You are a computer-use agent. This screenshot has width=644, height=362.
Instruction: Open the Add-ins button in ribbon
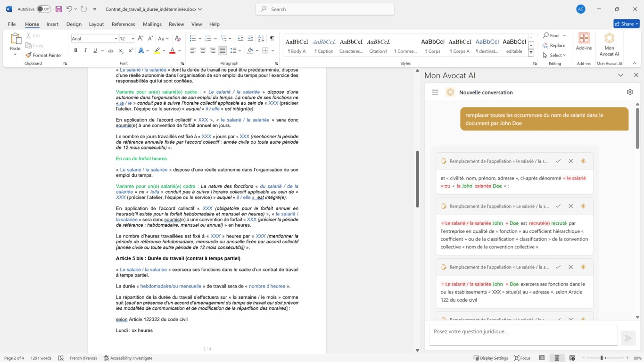(584, 42)
